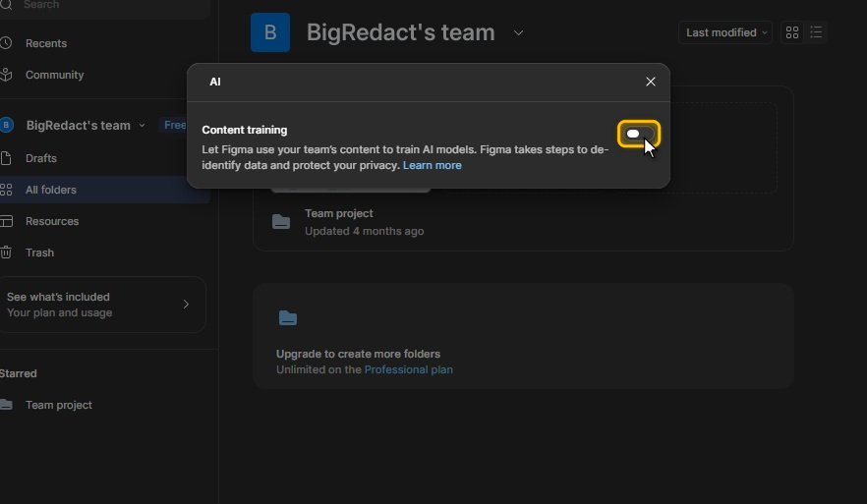The height and width of the screenshot is (504, 867).
Task: Click the Search field in the sidebar
Action: coord(103,5)
